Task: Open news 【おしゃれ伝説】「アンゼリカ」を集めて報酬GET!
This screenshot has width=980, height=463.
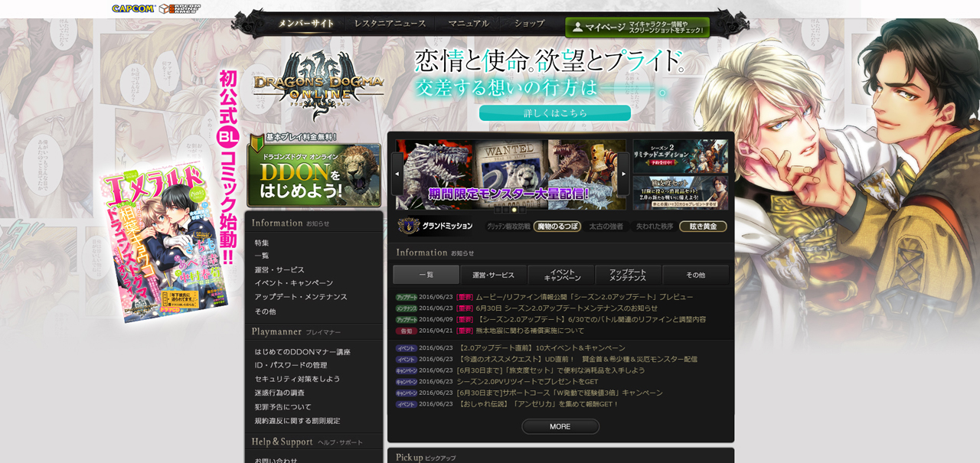Action: (537, 404)
